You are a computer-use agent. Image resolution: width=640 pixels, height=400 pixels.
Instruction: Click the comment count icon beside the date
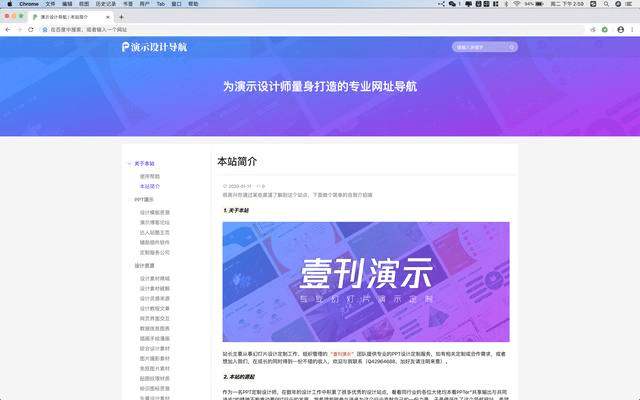tap(258, 186)
